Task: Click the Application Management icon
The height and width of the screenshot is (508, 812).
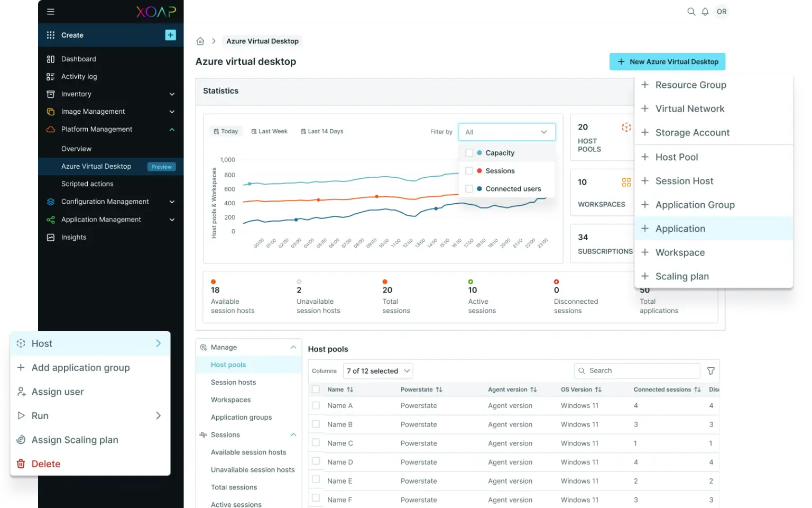Action: point(51,220)
